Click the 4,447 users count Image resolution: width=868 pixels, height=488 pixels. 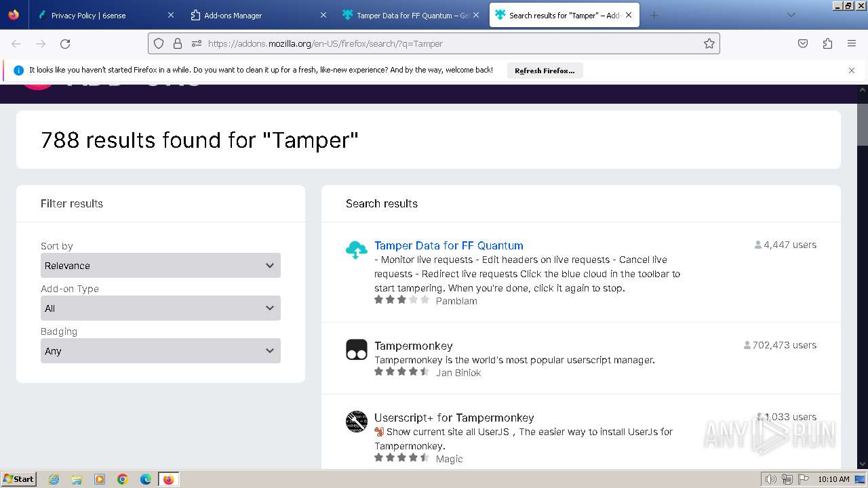(785, 245)
